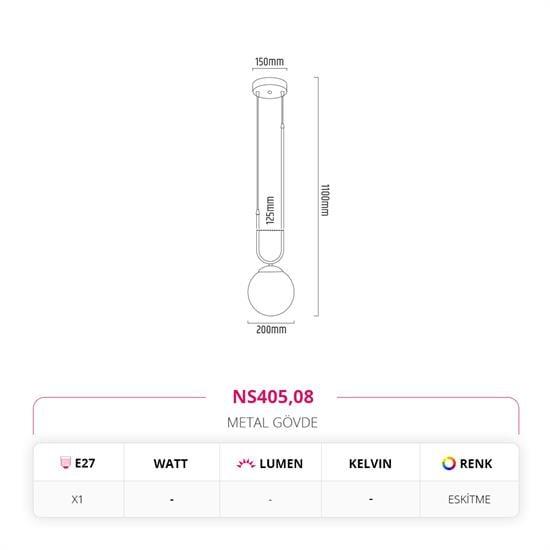The image size is (550, 550).
Task: Click the KELVIN column header
Action: click(370, 464)
